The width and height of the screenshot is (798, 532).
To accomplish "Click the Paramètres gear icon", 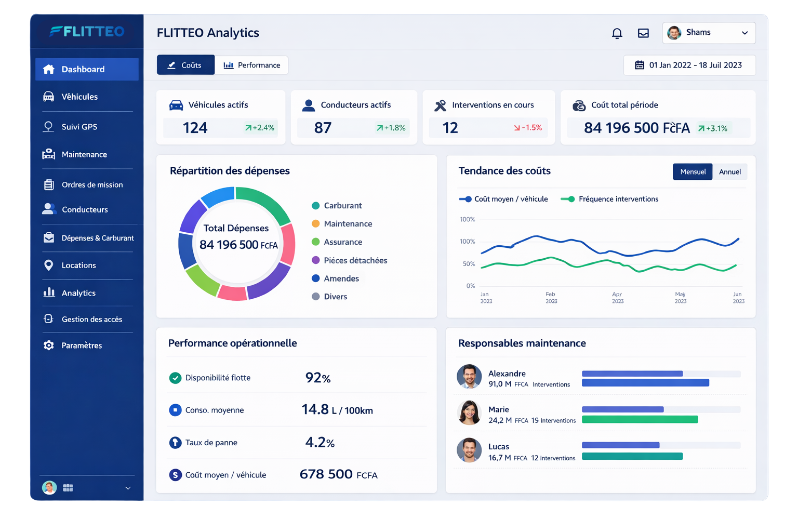I will pos(49,345).
